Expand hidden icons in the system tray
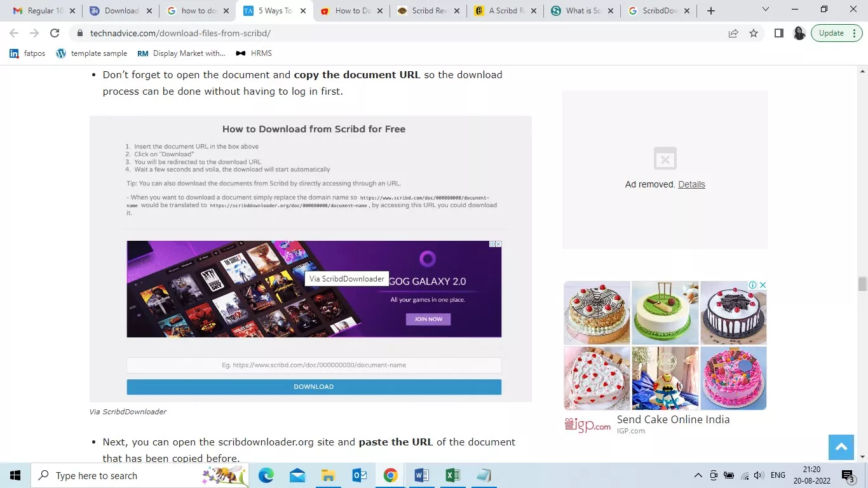 tap(698, 475)
